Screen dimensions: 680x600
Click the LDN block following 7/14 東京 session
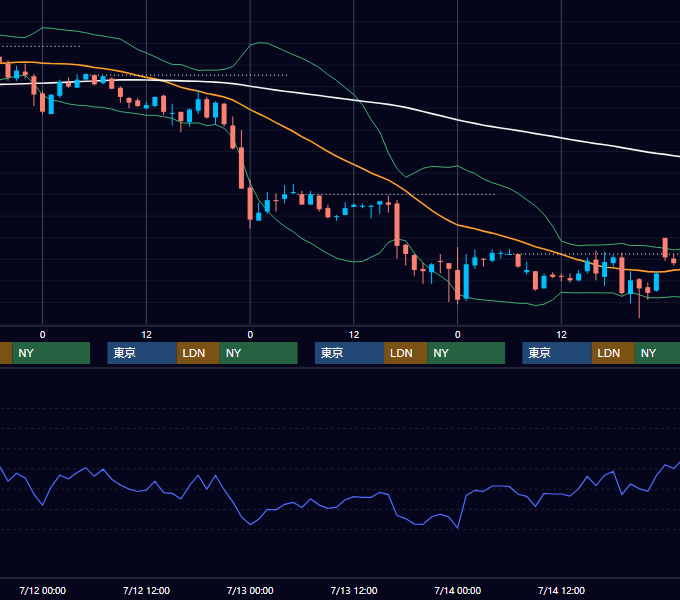pos(613,353)
